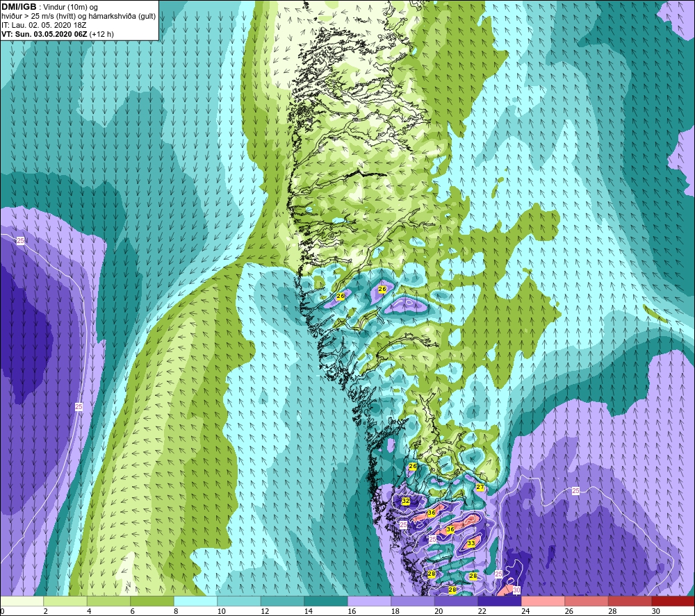Click the 8–10 m/s light cyan legend swatch

195,601
